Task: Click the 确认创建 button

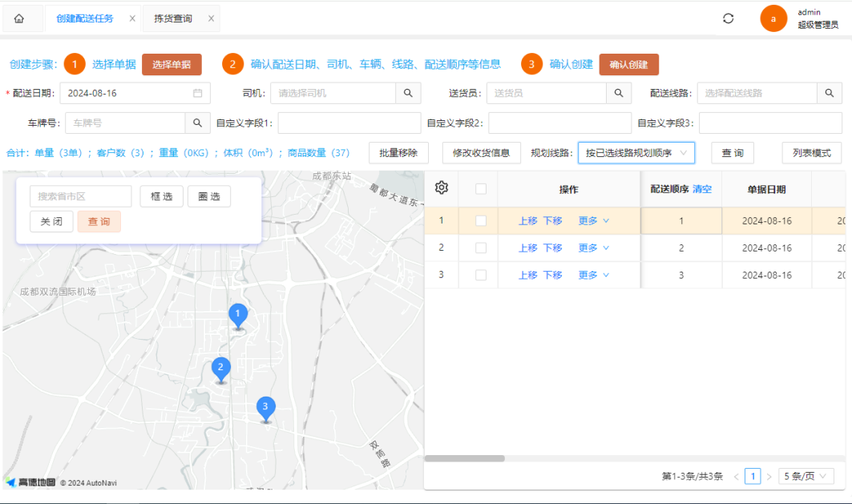Action: pyautogui.click(x=630, y=63)
